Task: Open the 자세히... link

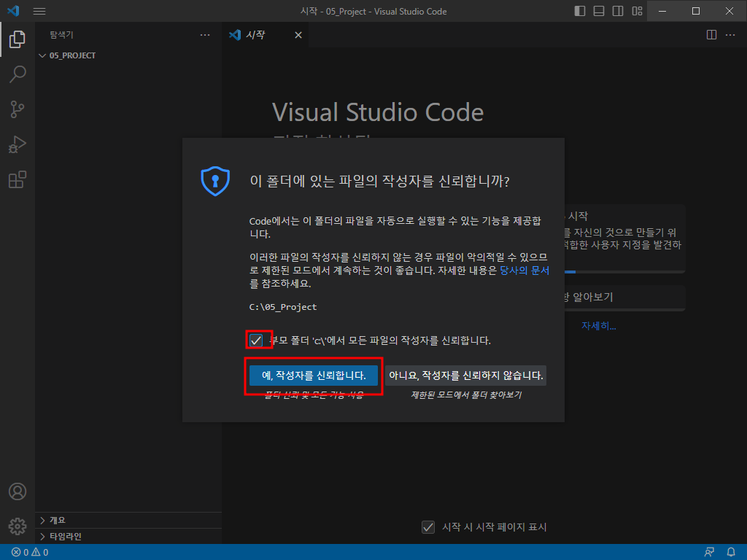Action: point(598,326)
